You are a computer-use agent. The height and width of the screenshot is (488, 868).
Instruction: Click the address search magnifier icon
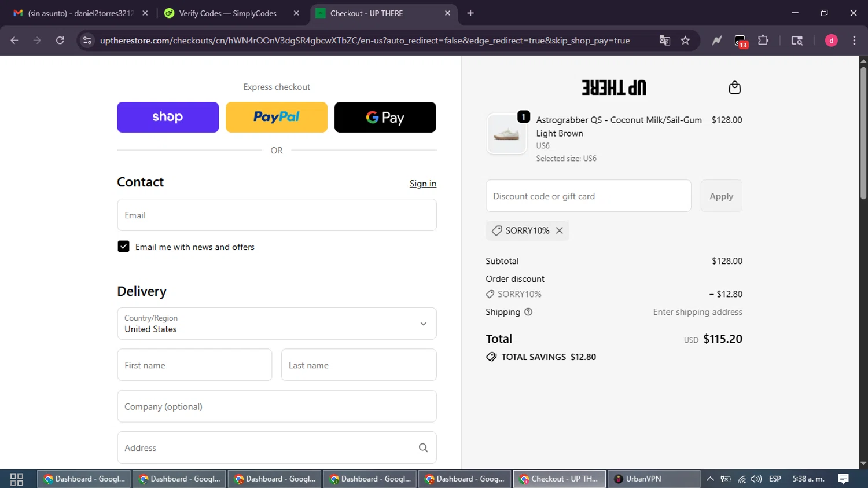pos(423,448)
